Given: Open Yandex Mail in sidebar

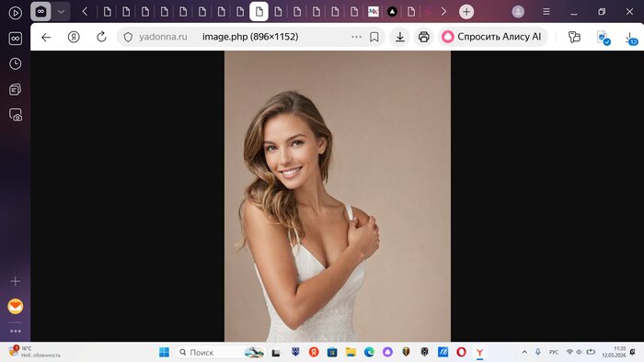Looking at the screenshot, I should tap(16, 306).
